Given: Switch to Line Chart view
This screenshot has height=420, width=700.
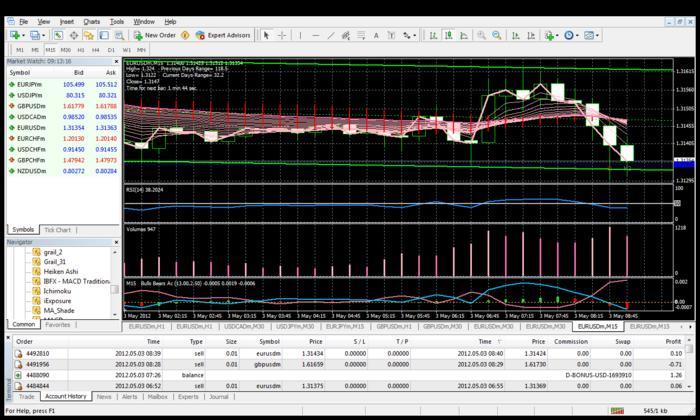Looking at the screenshot, I should (464, 35).
